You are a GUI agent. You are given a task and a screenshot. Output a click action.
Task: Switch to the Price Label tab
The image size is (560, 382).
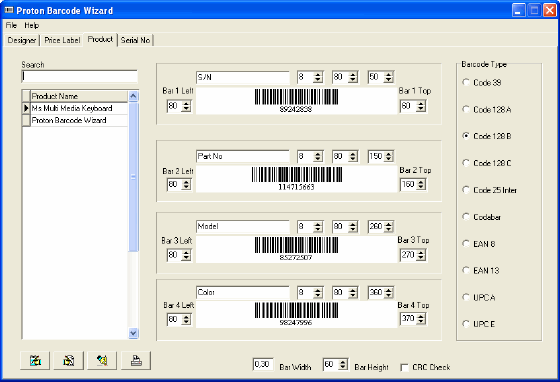[62, 40]
